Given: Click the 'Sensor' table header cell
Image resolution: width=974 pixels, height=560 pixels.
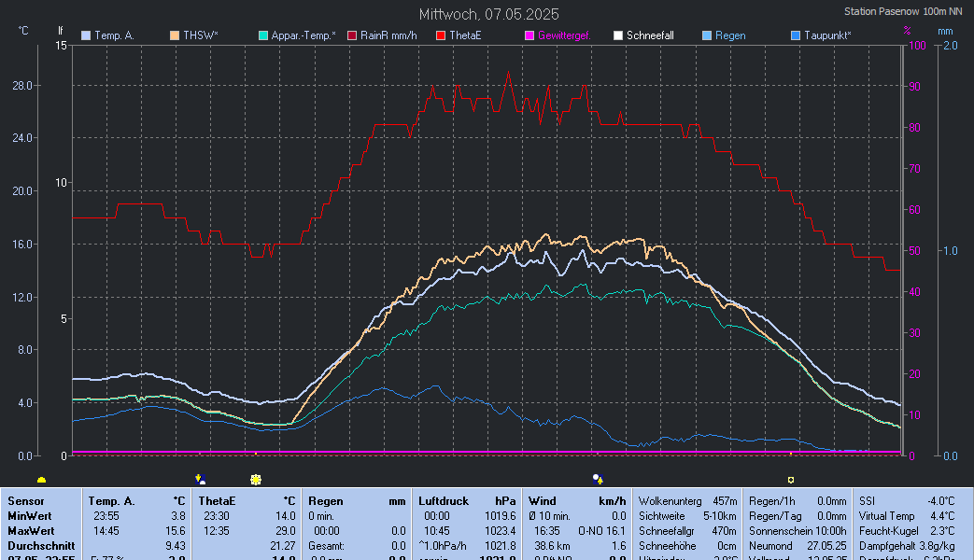Looking at the screenshot, I should [x=26, y=501].
